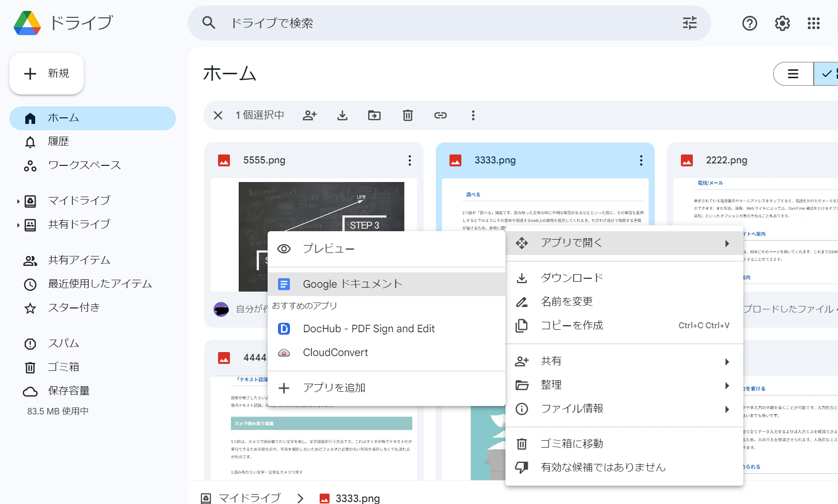Click the Google Docs icon in submenu
The height and width of the screenshot is (504, 838).
[284, 284]
